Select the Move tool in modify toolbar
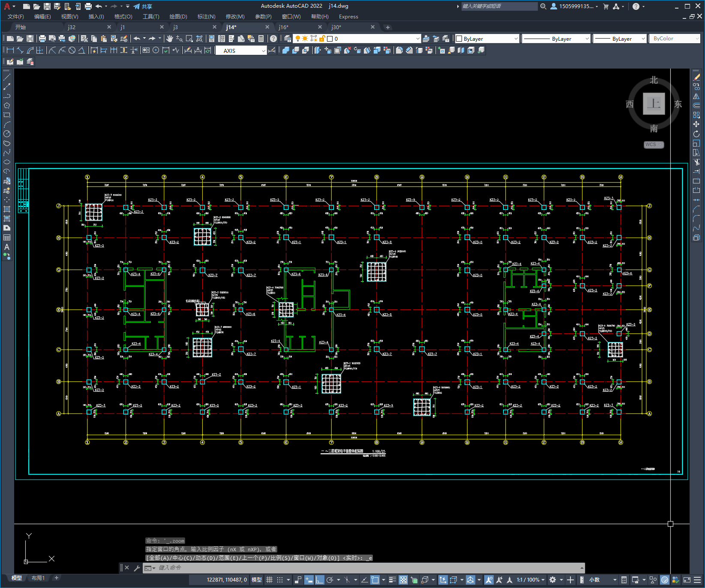705x588 pixels. [696, 124]
